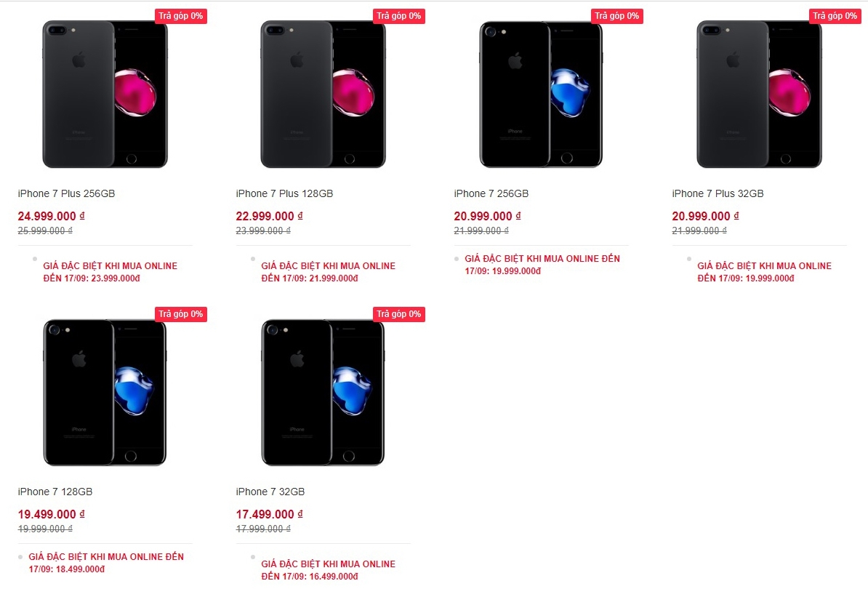
Task: Click the iPhone 7 Plus 256GB title link
Action: click(x=66, y=193)
